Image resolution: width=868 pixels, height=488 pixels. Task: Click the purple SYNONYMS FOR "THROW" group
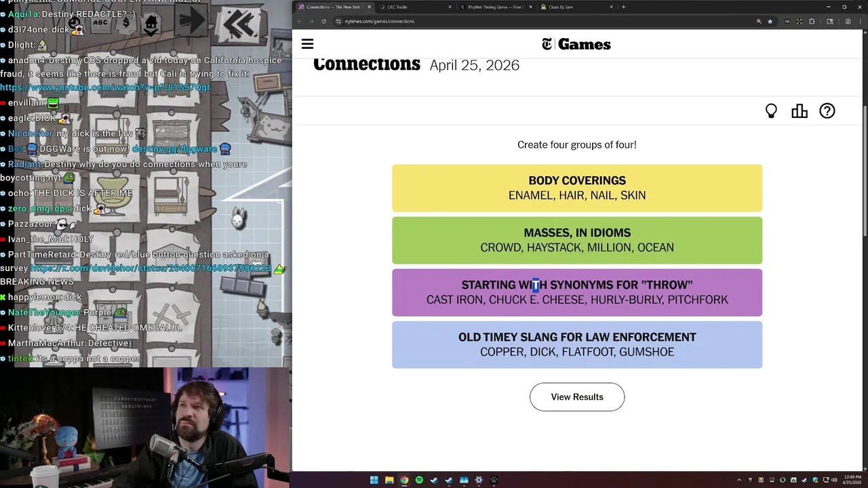pos(577,292)
